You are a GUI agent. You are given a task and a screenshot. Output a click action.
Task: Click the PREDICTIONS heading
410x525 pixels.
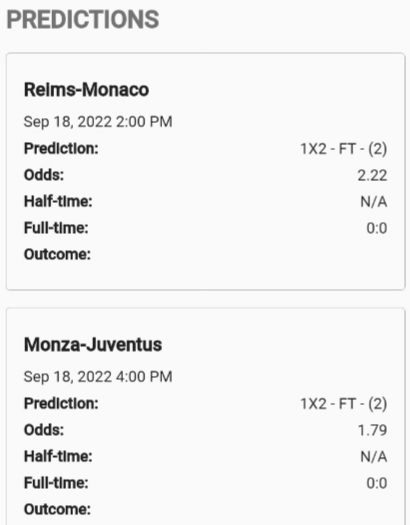pos(83,19)
